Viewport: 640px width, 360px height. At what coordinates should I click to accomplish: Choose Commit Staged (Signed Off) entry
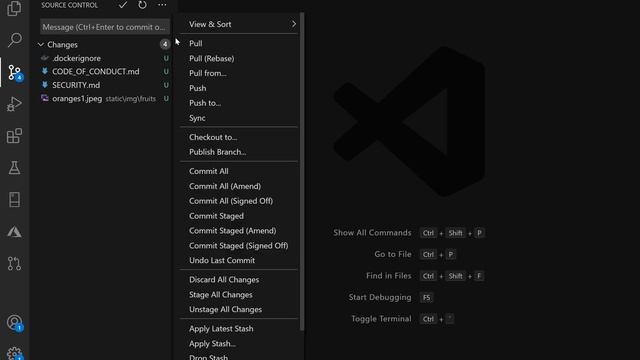coord(239,245)
